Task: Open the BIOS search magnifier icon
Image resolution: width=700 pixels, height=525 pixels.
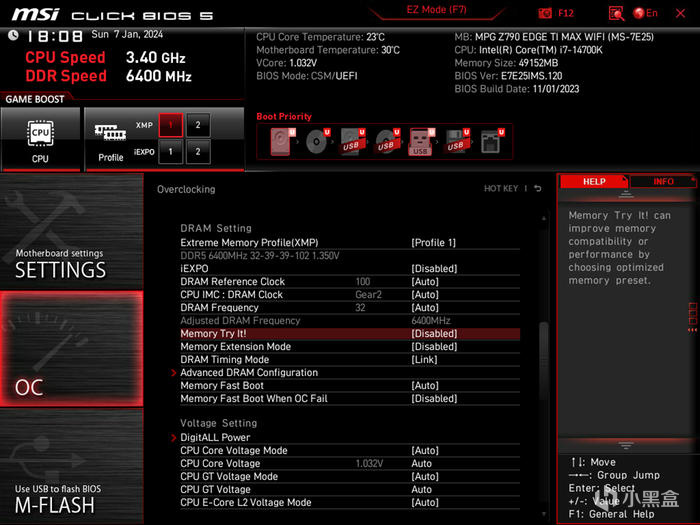Action: pyautogui.click(x=616, y=13)
